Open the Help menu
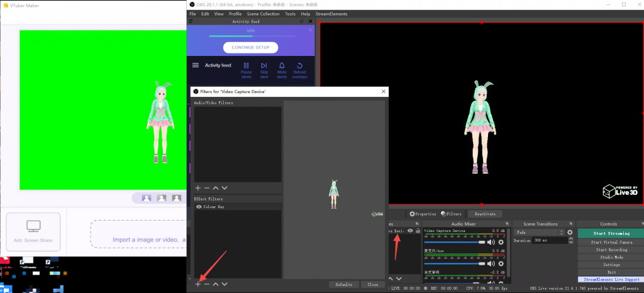The image size is (644, 293). pos(306,14)
